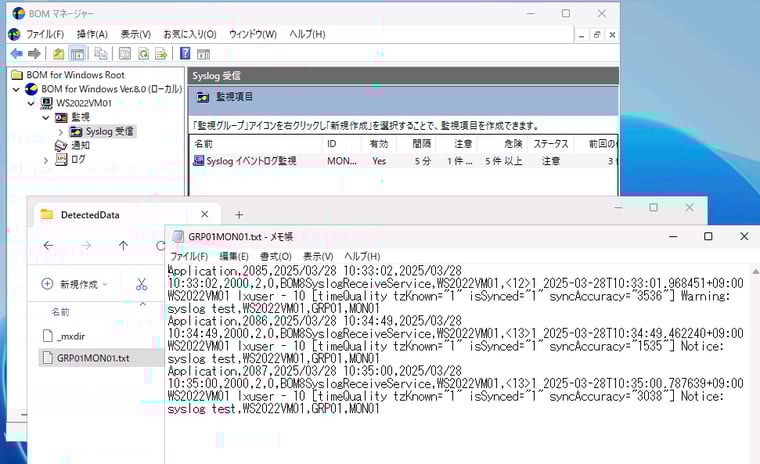Add a new Explorer tab with the plus button

pyautogui.click(x=239, y=214)
